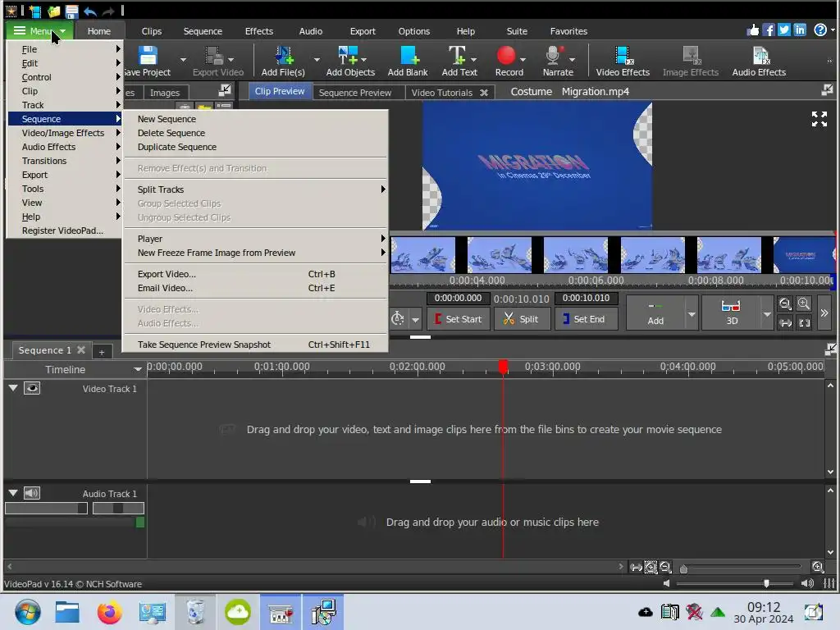Click the Save Project icon
The image size is (840, 630).
[x=148, y=55]
